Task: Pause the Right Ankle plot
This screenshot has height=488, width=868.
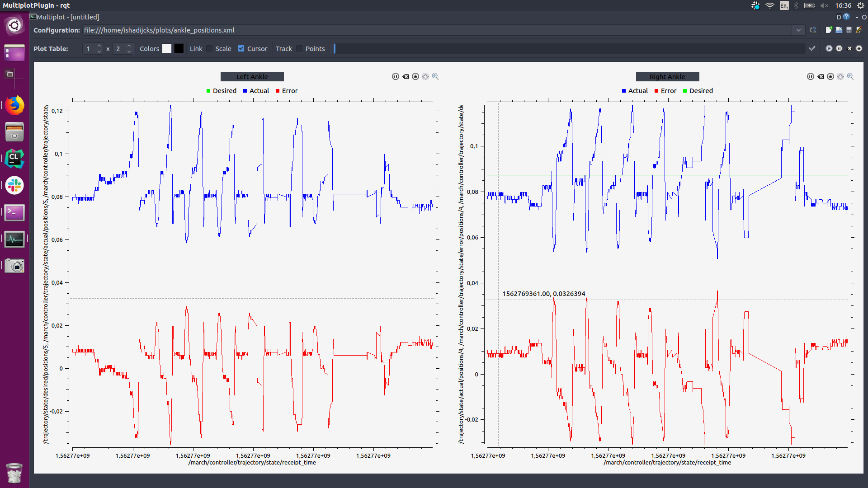Action: (x=811, y=76)
